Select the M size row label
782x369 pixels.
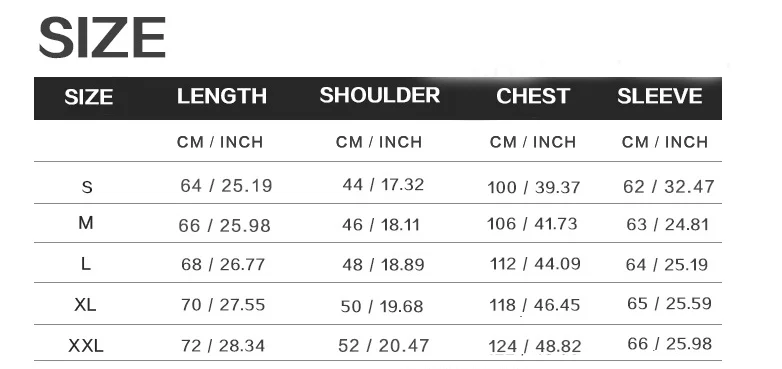(86, 223)
